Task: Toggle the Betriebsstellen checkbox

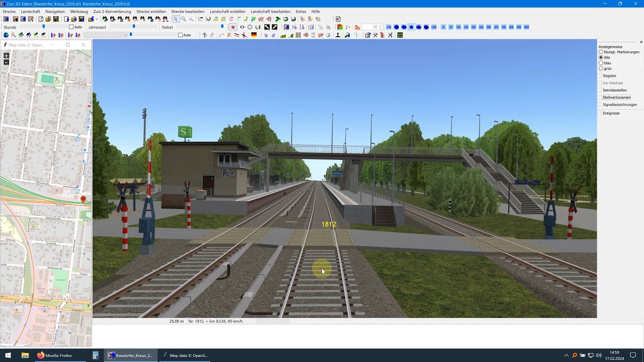Action: pyautogui.click(x=600, y=90)
